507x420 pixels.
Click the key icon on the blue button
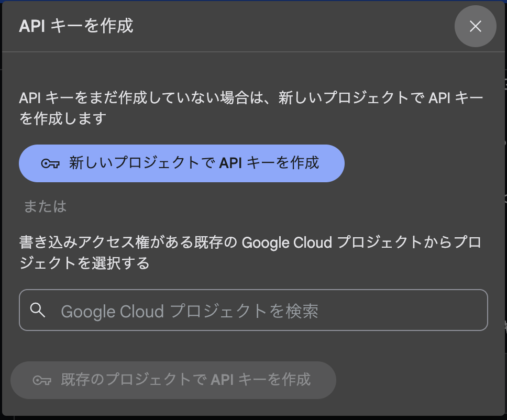(x=50, y=163)
